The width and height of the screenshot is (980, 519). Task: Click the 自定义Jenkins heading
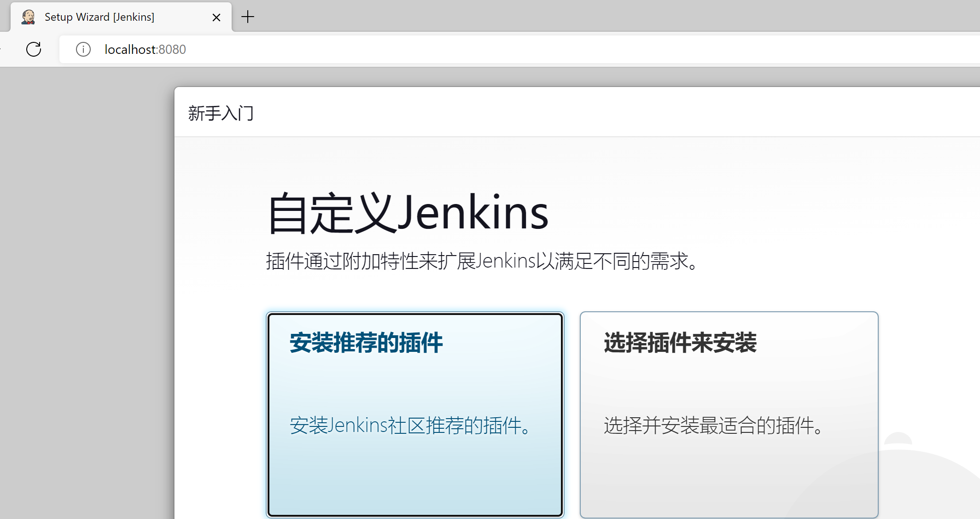pos(408,213)
